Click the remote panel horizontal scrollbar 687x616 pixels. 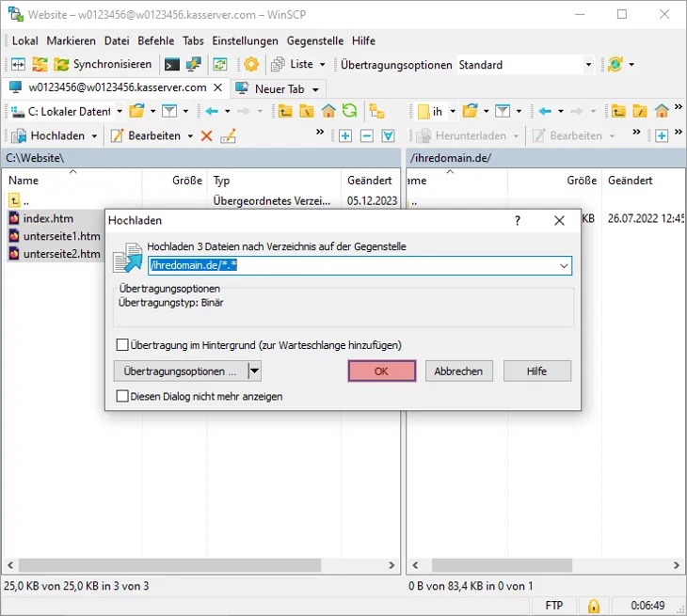(x=502, y=565)
